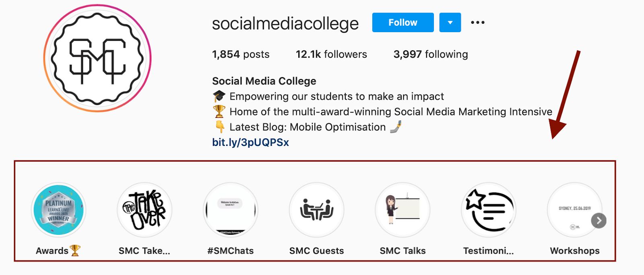Click the blue Follow button

click(x=403, y=23)
